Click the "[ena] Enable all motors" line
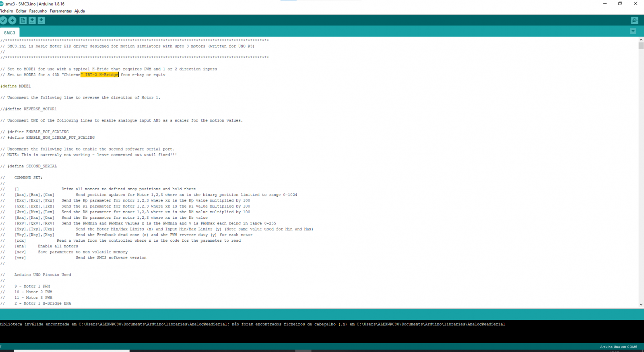 coord(39,246)
